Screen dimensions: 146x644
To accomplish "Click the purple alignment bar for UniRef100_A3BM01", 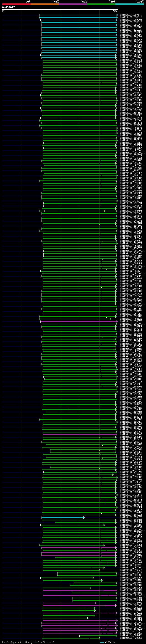I will coord(69,603).
